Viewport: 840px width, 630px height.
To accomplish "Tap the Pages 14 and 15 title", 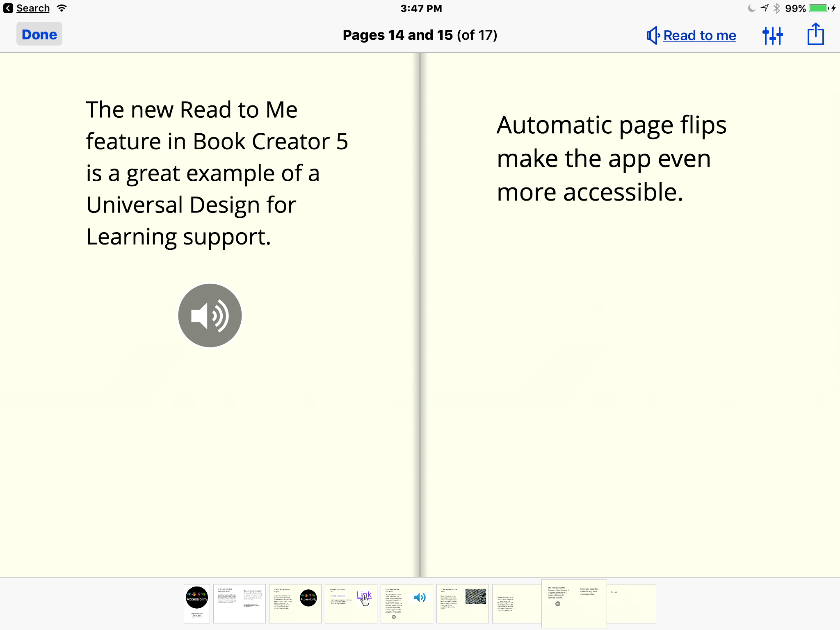I will pos(420,35).
